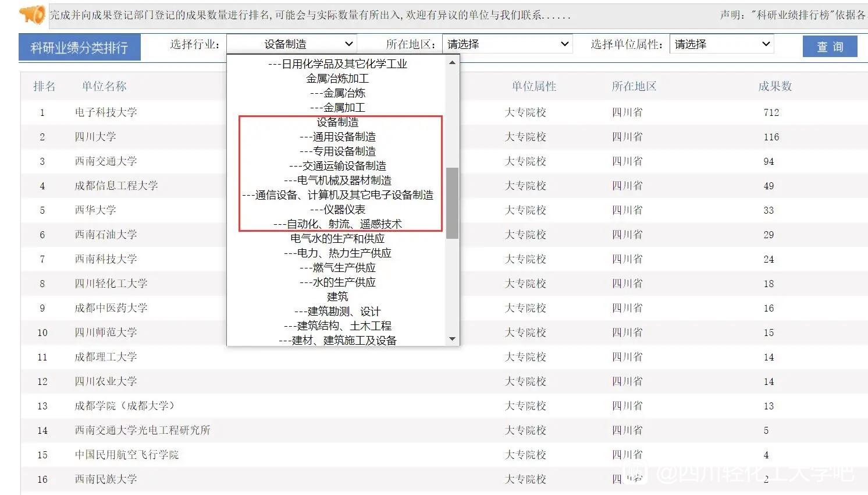The height and width of the screenshot is (495, 868).
Task: Click the 科研业绩分类排行 header button
Action: [x=79, y=48]
